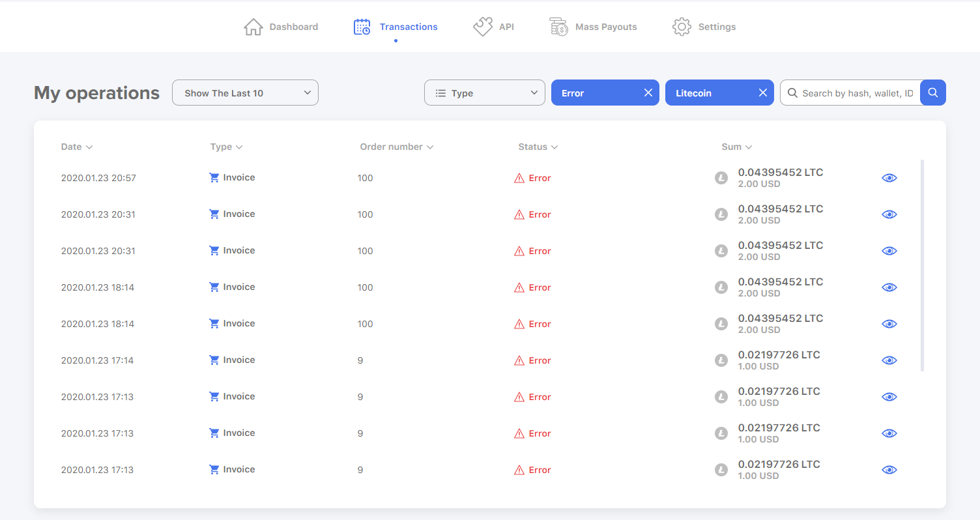This screenshot has height=520, width=980.
Task: Click the Dashboard house icon
Action: click(253, 27)
